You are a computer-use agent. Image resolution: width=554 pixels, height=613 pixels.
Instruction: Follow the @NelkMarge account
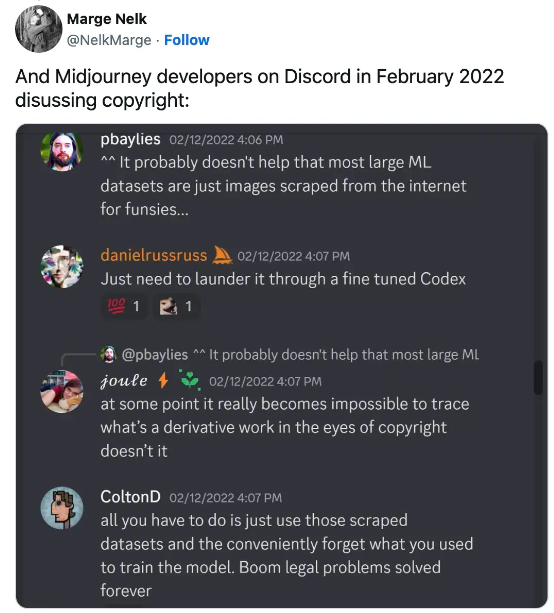pos(186,40)
